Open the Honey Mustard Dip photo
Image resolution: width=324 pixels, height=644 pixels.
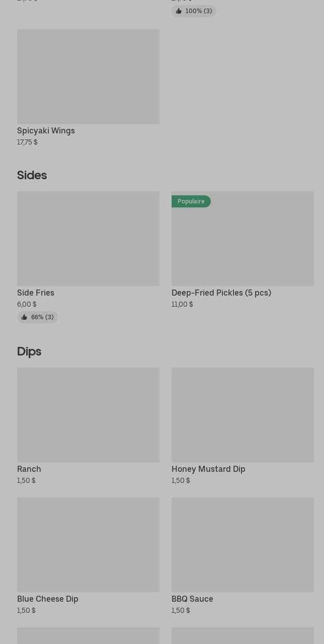242,415
